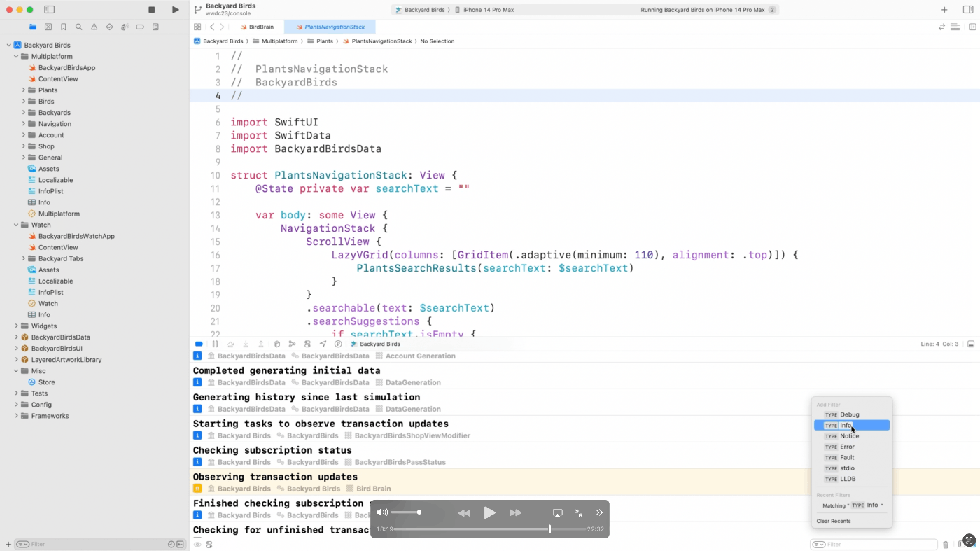This screenshot has width=980, height=551.
Task: Choose the Info type filter
Action: [x=852, y=425]
